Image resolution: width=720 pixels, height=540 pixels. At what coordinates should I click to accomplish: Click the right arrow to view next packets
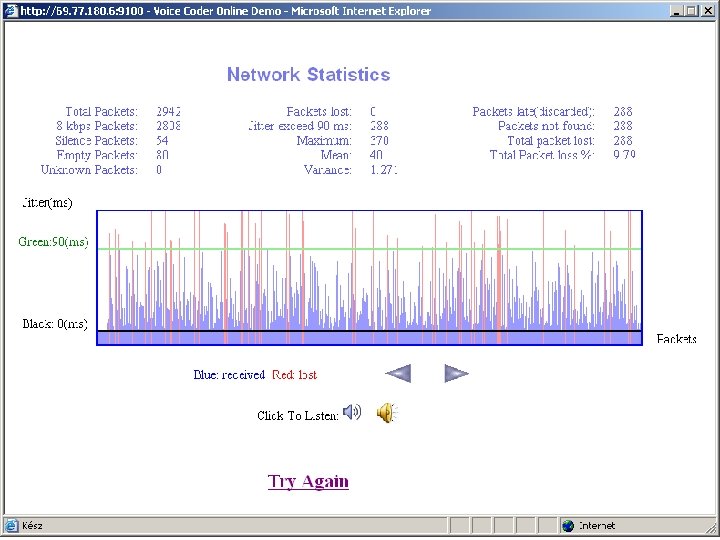[x=456, y=374]
